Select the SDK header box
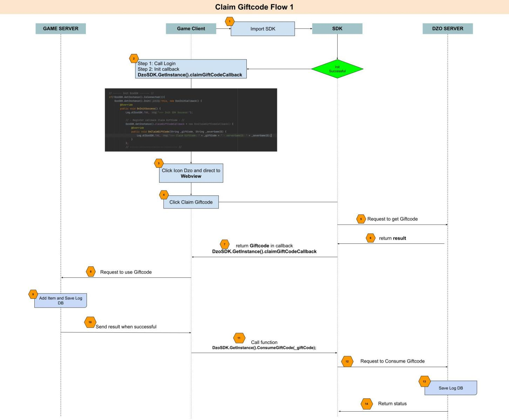Image resolution: width=509 pixels, height=420 pixels. pyautogui.click(x=337, y=28)
